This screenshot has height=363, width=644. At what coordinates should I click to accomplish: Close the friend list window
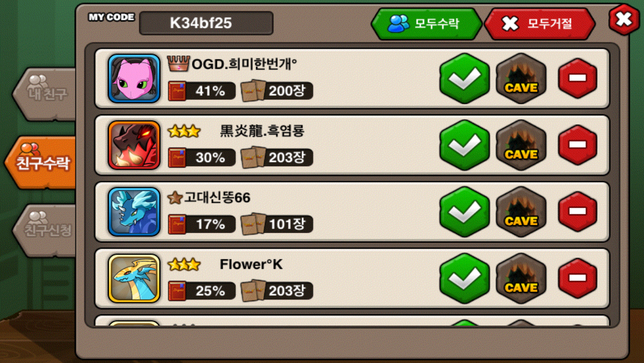[624, 19]
